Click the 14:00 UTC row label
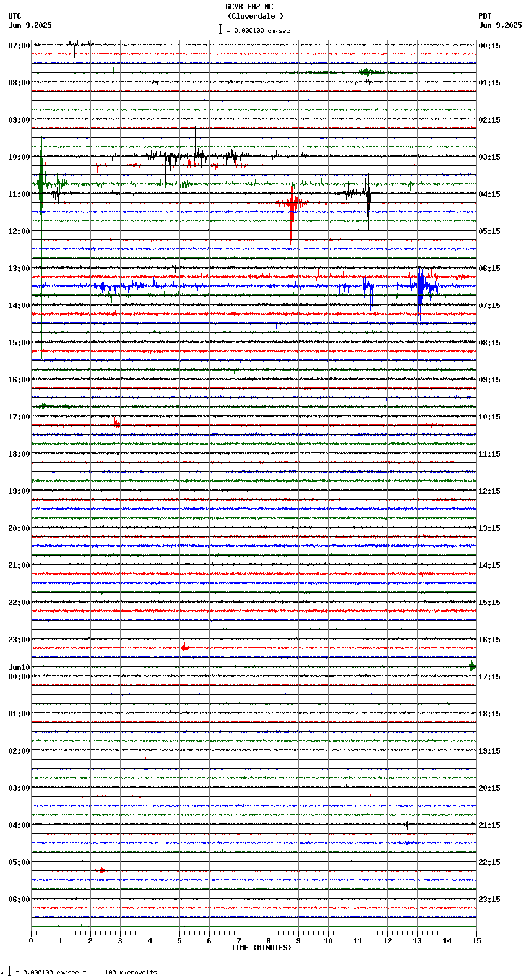Screen dimensions: 526x980 tap(19, 306)
